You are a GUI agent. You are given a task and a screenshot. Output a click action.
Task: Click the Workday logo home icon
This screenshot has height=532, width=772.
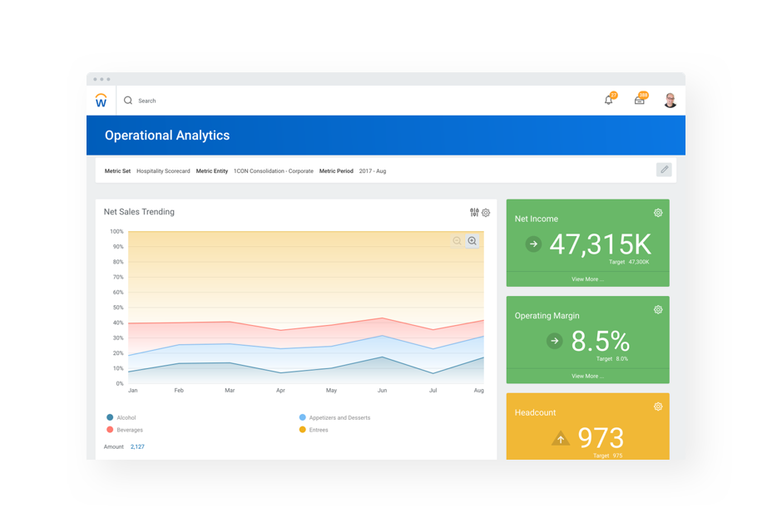tap(101, 101)
